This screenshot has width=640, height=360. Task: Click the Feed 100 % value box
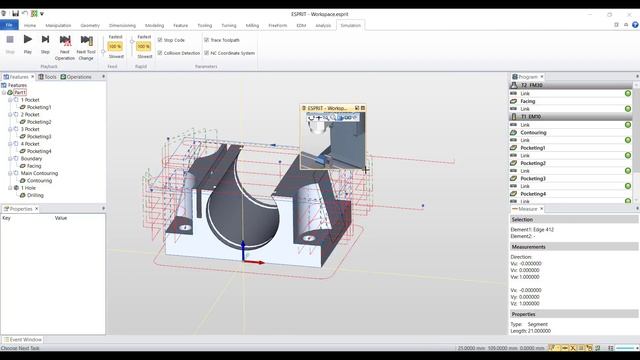tap(115, 47)
